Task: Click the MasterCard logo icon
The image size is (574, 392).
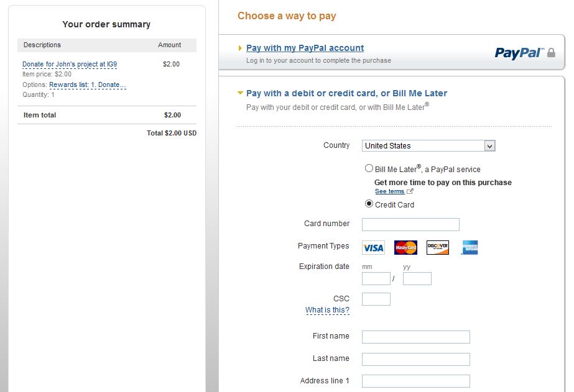Action: 405,247
